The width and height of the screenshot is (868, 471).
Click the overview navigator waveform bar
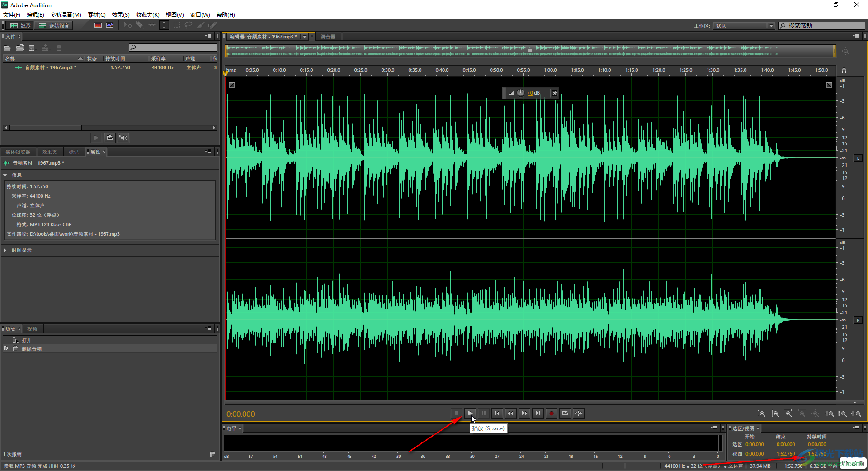coord(530,51)
